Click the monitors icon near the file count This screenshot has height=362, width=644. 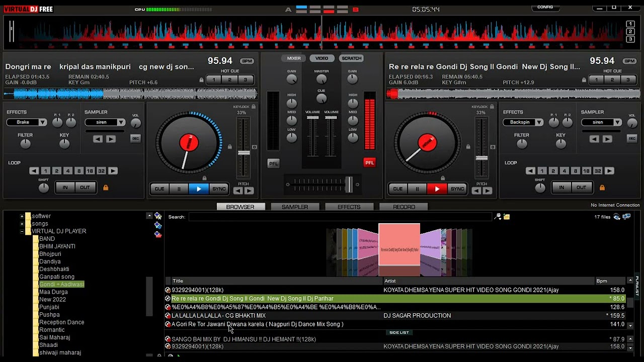click(626, 217)
